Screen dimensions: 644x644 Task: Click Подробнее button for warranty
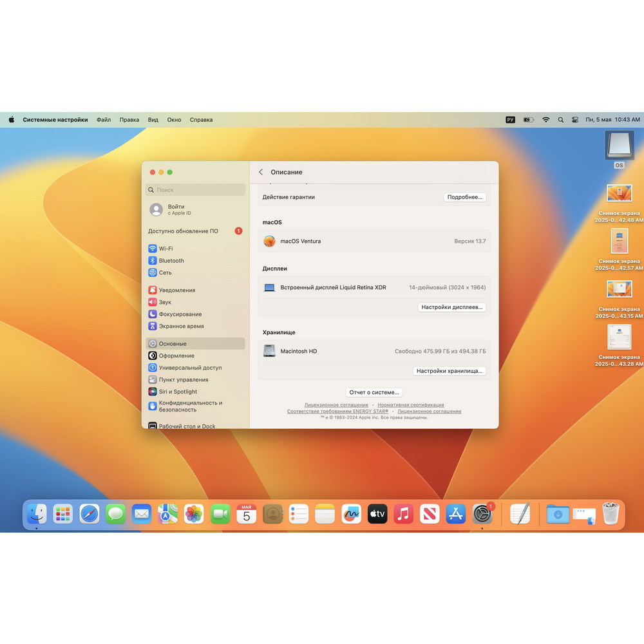[465, 197]
